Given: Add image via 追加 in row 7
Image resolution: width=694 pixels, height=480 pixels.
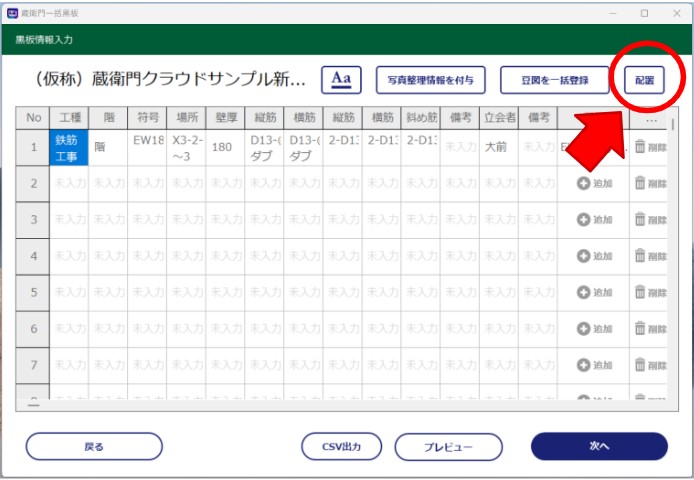Looking at the screenshot, I should pos(594,365).
